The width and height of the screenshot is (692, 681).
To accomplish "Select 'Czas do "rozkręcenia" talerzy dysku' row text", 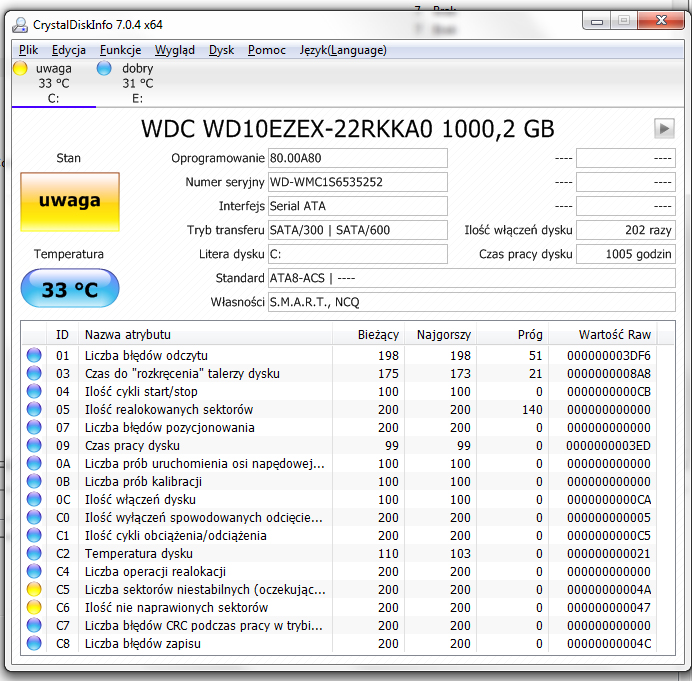I will coord(182,373).
